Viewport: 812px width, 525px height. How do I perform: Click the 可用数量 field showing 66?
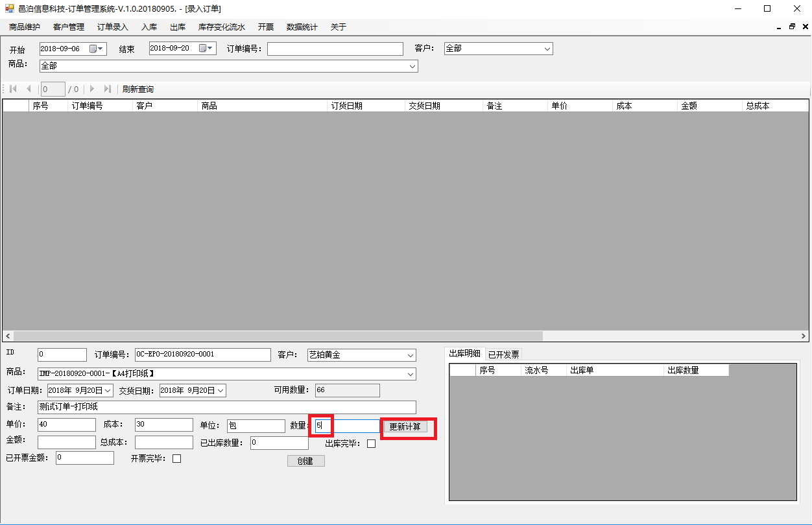tap(347, 390)
